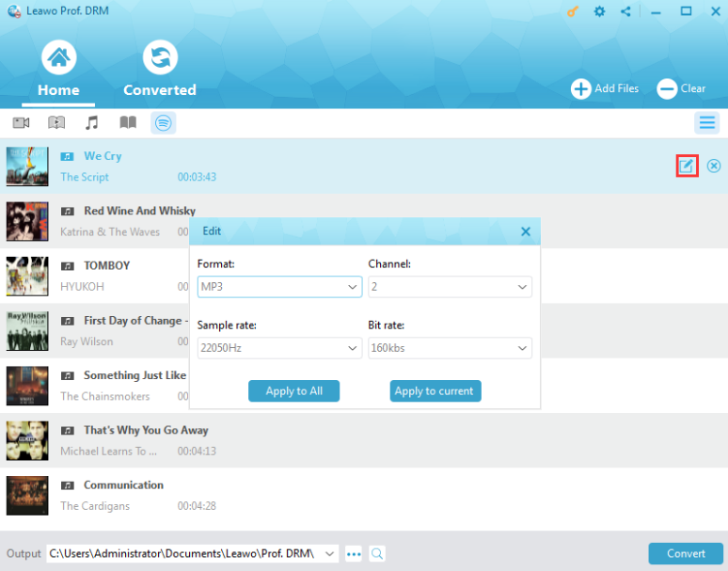
Task: Click the music icon beside We Cry
Action: [x=68, y=156]
